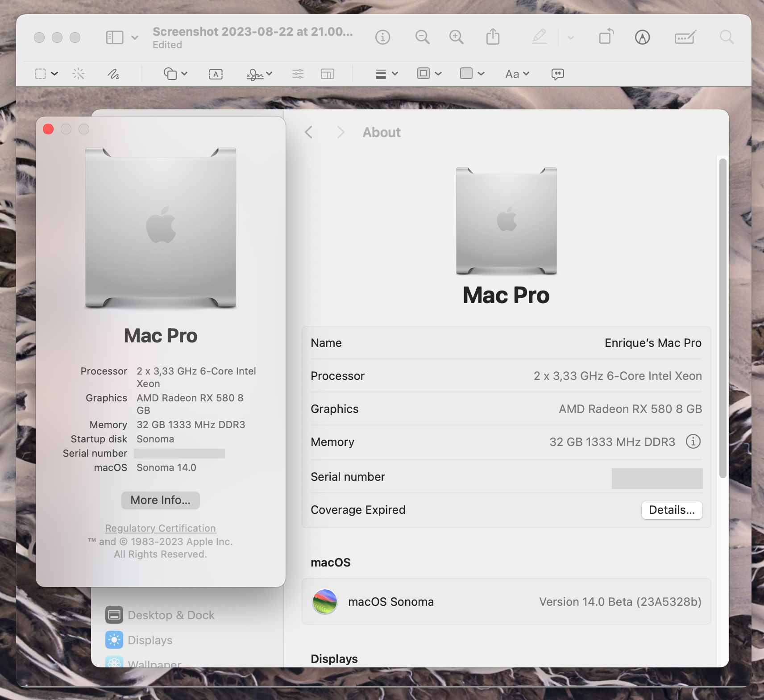Image resolution: width=764 pixels, height=700 pixels.
Task: Click the Details... button for coverage
Action: tap(672, 510)
